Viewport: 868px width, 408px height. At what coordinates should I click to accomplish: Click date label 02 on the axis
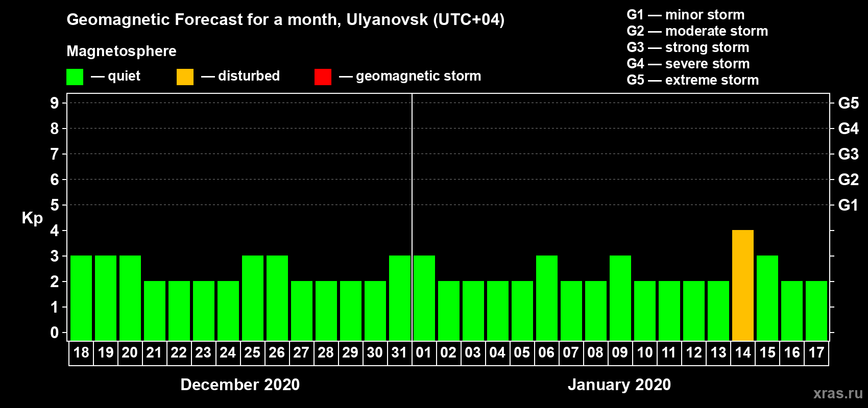point(448,352)
